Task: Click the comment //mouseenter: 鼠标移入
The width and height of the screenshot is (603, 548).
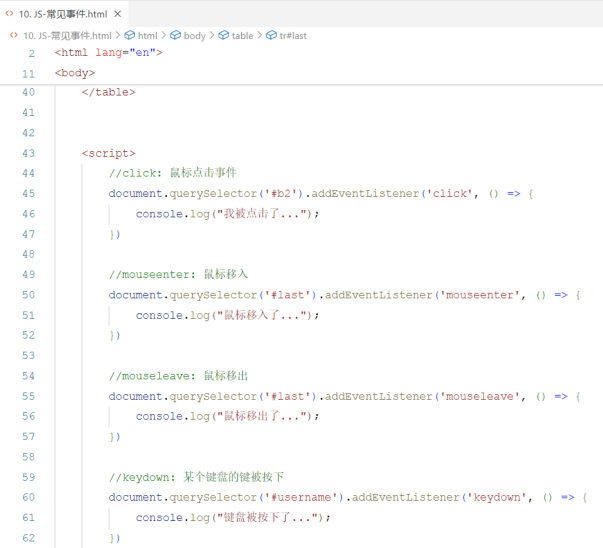Action: (x=178, y=275)
